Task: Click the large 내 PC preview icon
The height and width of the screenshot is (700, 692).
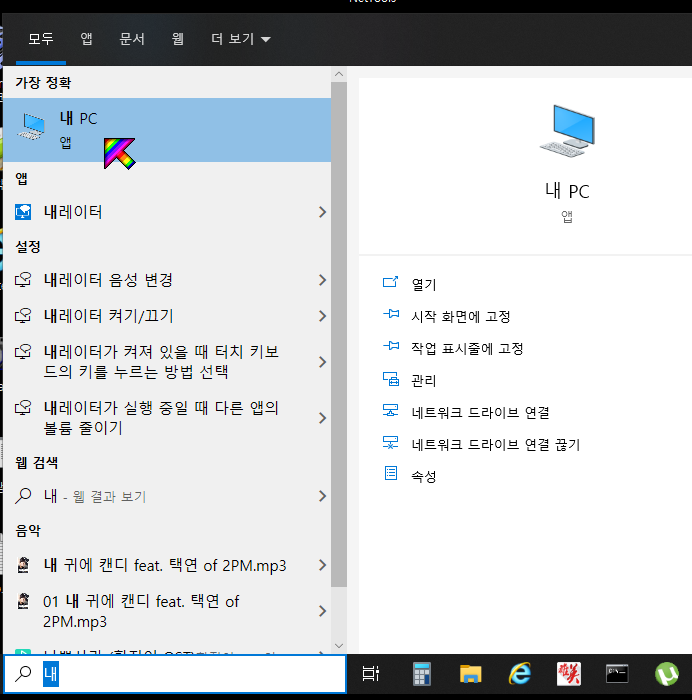Action: [567, 130]
